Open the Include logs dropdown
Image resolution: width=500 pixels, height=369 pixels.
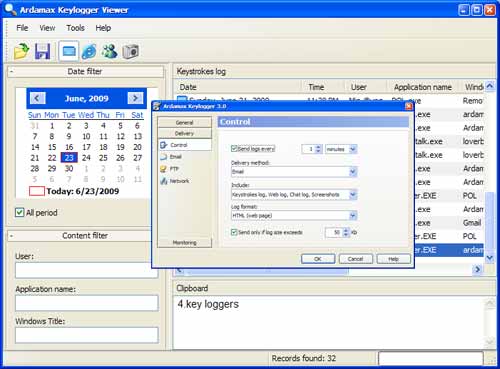point(353,194)
